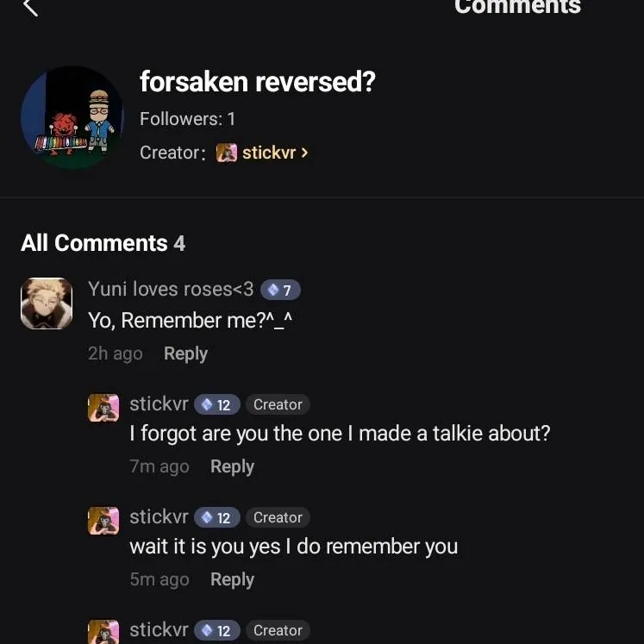This screenshot has height=644, width=644.
Task: Expand creator chevron next to stickvr
Action: 304,153
